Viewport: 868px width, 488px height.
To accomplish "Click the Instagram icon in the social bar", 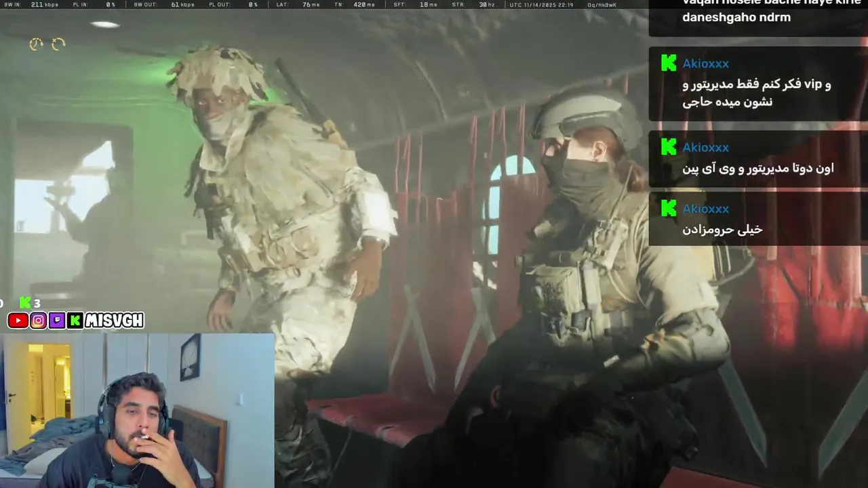I will point(39,321).
